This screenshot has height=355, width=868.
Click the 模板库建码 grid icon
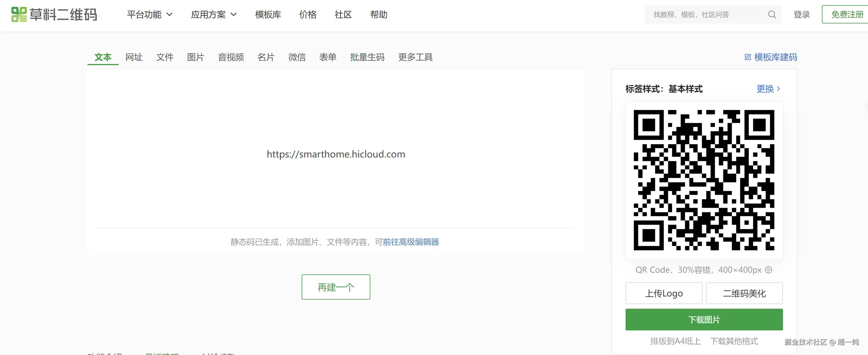coord(748,57)
